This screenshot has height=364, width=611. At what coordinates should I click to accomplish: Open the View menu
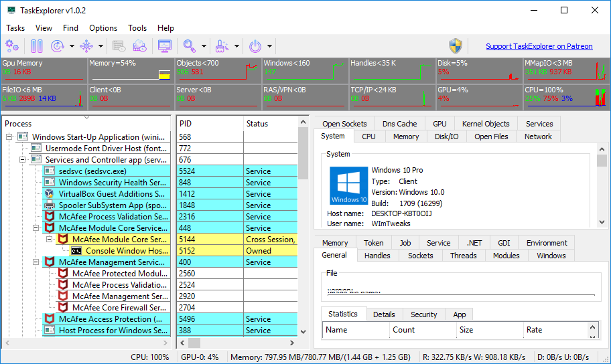pos(44,28)
